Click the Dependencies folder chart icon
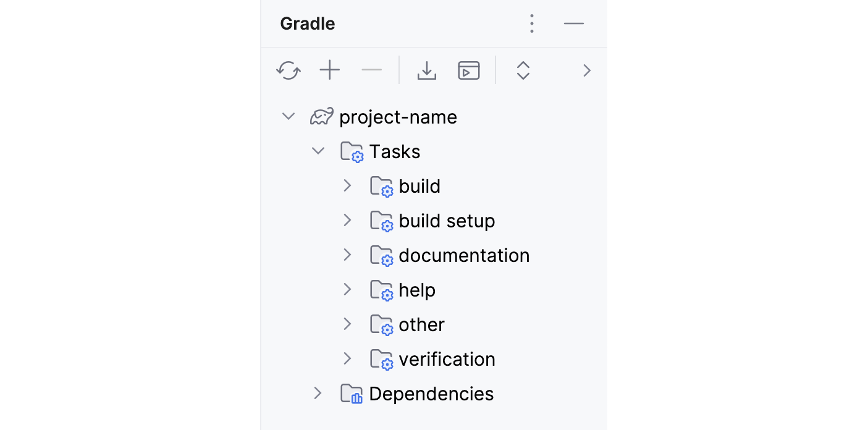 click(352, 393)
